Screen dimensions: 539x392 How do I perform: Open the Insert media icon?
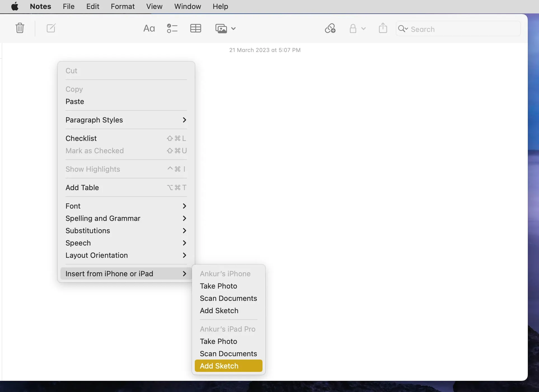tap(224, 28)
